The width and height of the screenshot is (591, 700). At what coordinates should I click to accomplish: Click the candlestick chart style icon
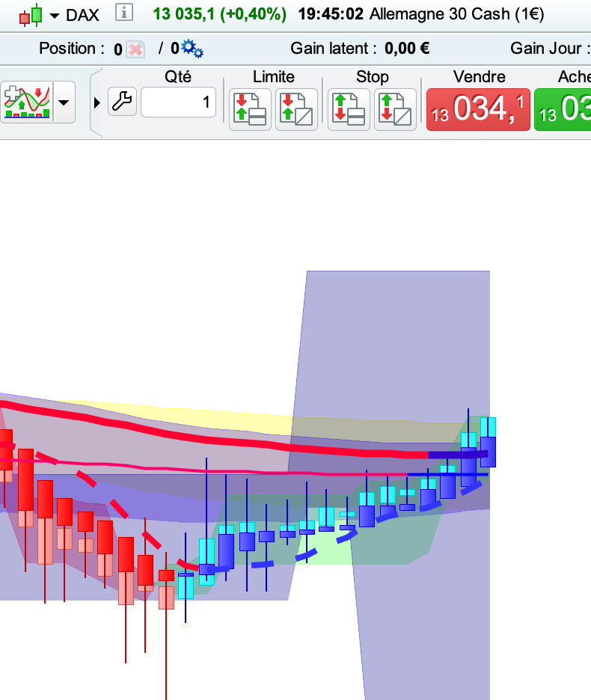(x=31, y=16)
